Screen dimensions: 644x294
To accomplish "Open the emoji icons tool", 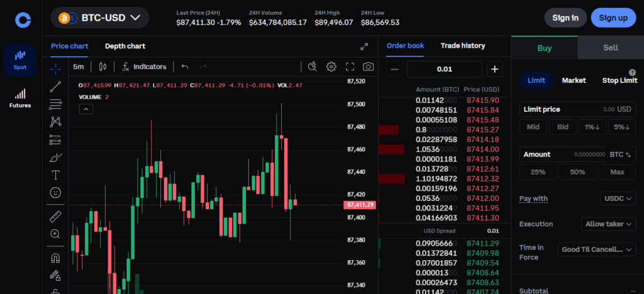I will tap(55, 192).
